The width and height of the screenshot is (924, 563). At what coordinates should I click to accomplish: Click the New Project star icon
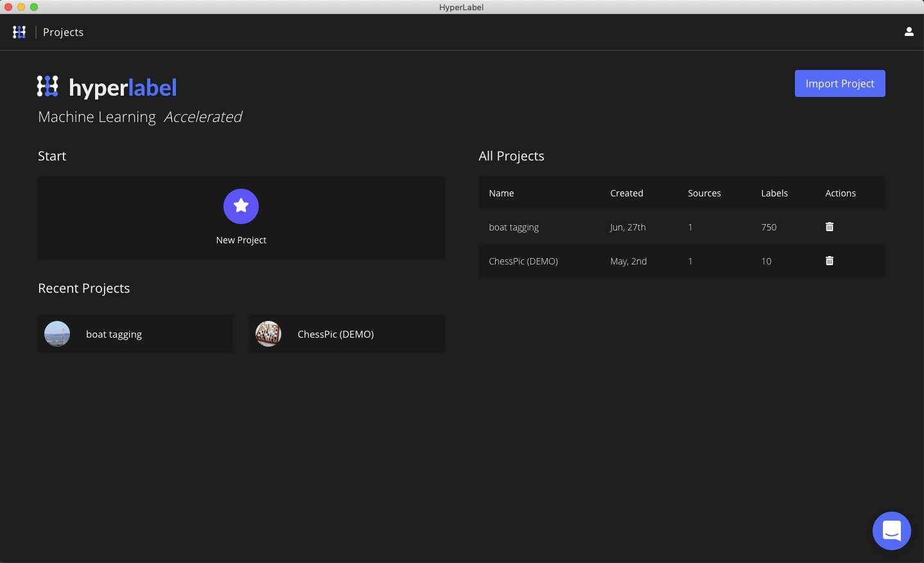pyautogui.click(x=241, y=206)
